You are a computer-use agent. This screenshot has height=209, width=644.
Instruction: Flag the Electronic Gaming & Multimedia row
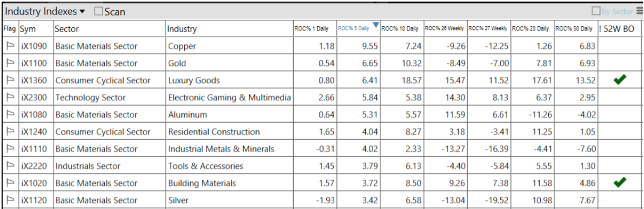[10, 98]
